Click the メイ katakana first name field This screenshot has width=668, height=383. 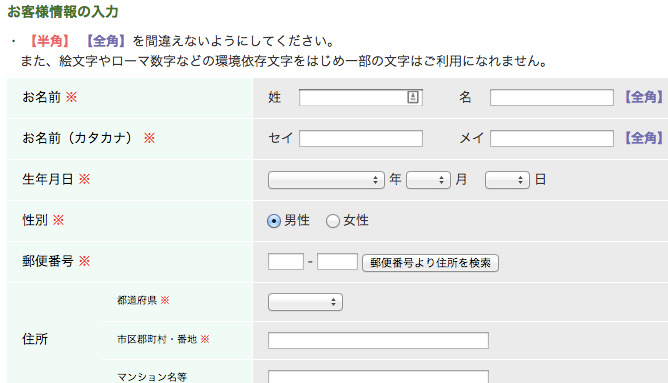(552, 138)
